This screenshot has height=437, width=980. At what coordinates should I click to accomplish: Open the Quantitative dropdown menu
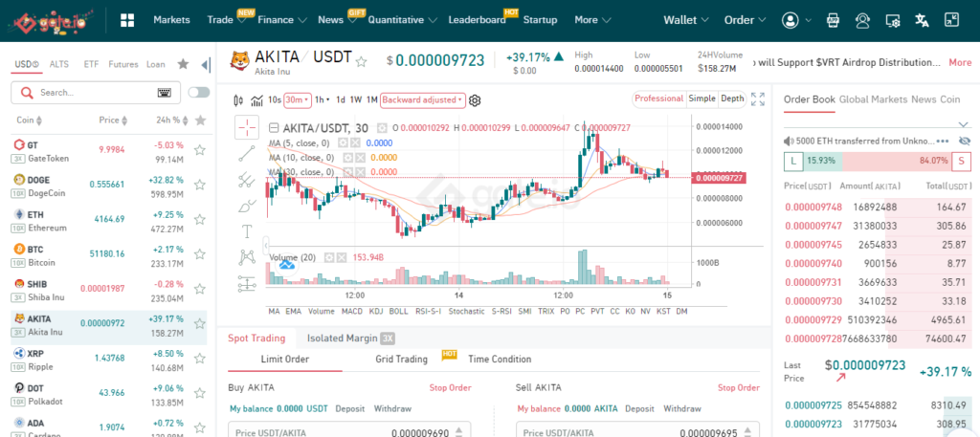(402, 20)
